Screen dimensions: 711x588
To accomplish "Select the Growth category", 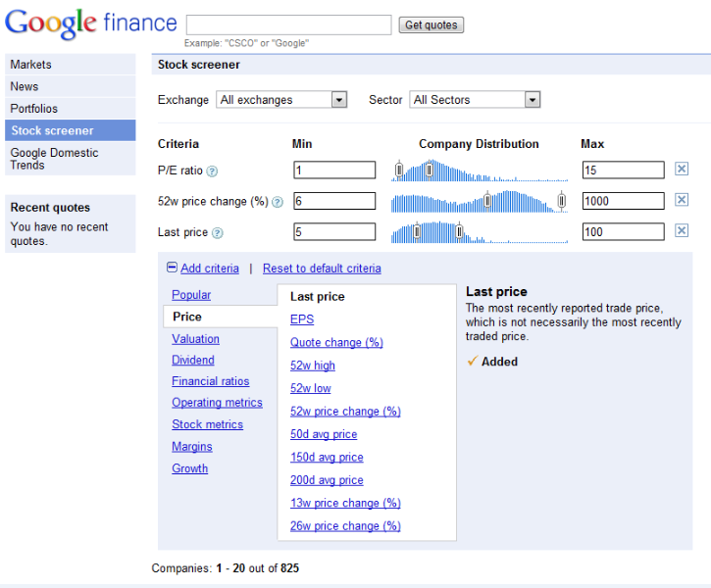I will pos(189,468).
